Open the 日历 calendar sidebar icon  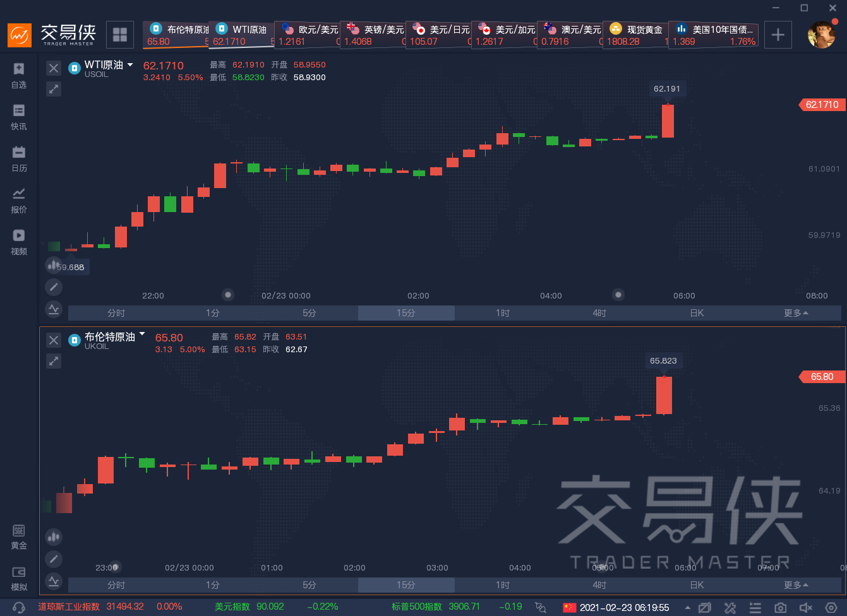coord(19,158)
